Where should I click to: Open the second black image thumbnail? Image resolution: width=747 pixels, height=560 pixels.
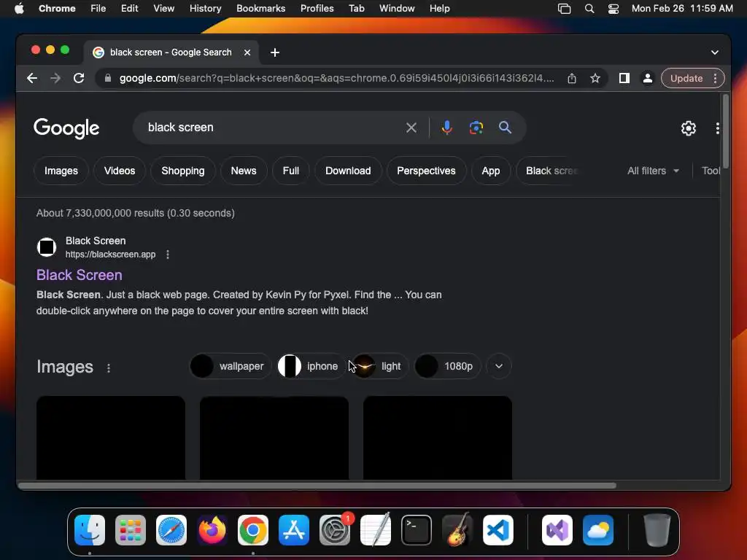point(274,437)
